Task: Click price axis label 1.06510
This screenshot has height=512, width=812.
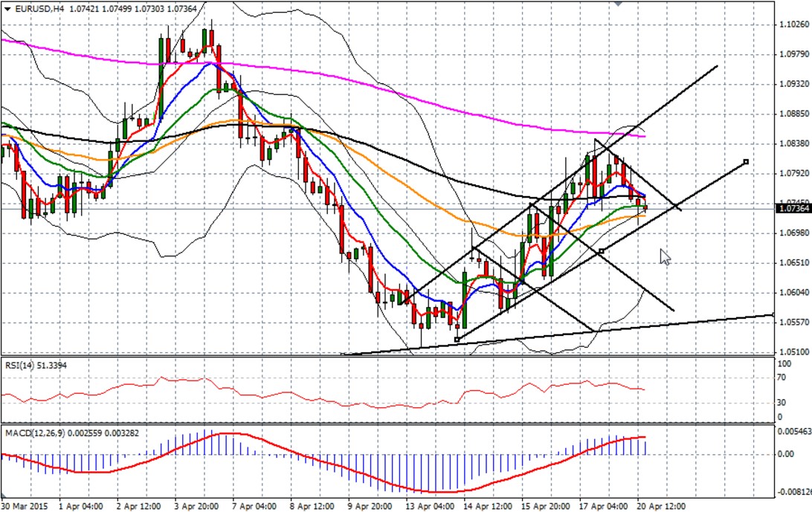Action: [794, 263]
